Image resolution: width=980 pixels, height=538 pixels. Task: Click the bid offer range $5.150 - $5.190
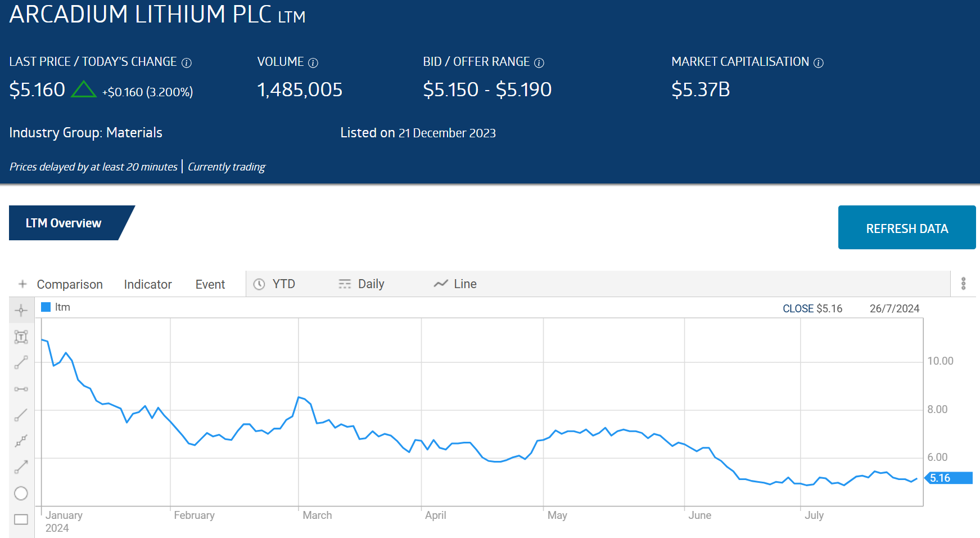pyautogui.click(x=487, y=89)
